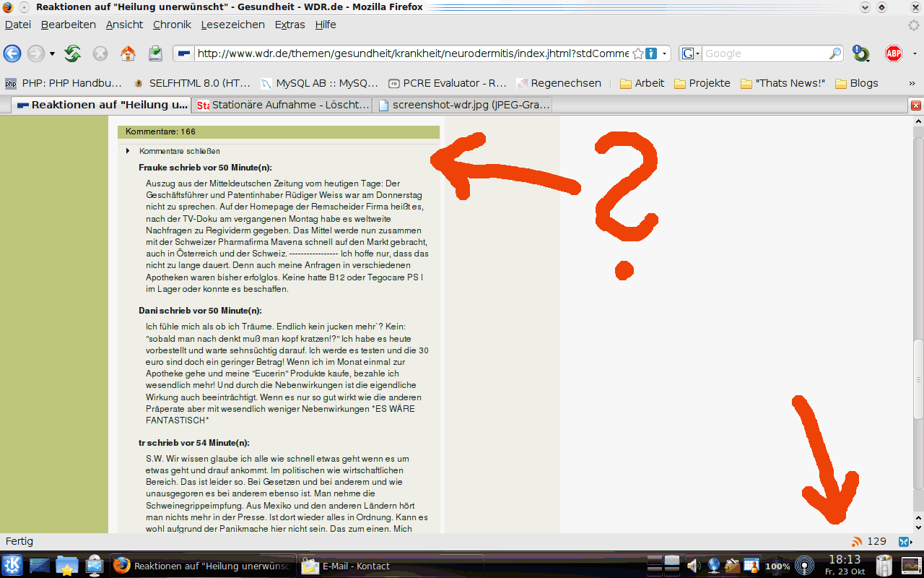Click the vertical page scrollbar thumb
Viewport: 924px width, 578px height.
coord(918,379)
